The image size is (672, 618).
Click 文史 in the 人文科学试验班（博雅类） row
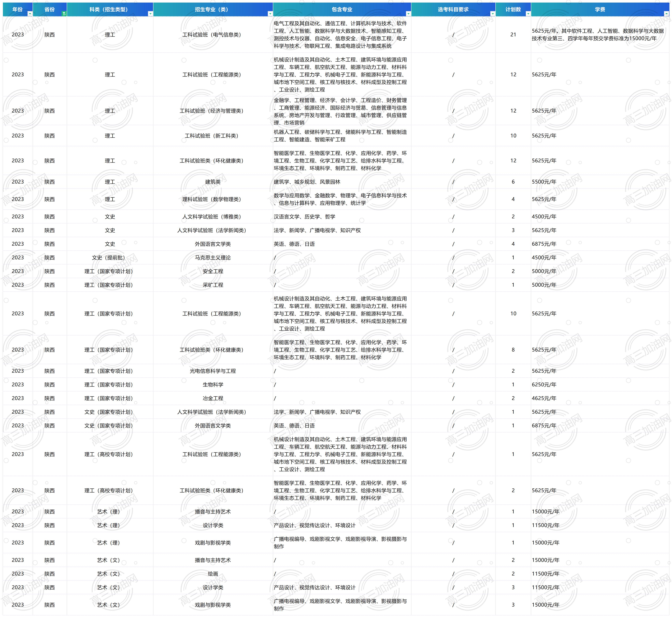pyautogui.click(x=110, y=217)
